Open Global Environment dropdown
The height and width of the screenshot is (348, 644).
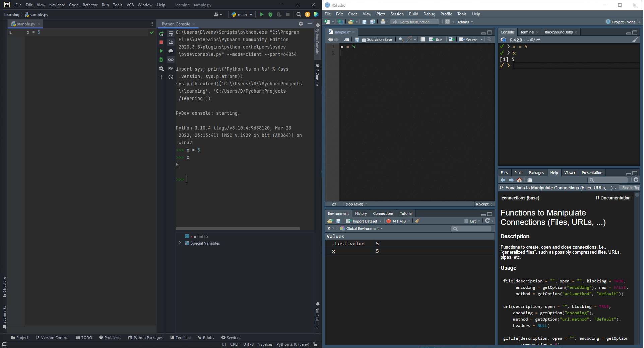pyautogui.click(x=361, y=229)
